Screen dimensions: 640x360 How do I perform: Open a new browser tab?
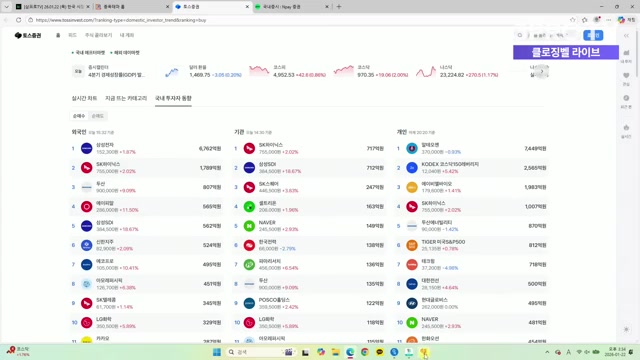click(x=339, y=7)
